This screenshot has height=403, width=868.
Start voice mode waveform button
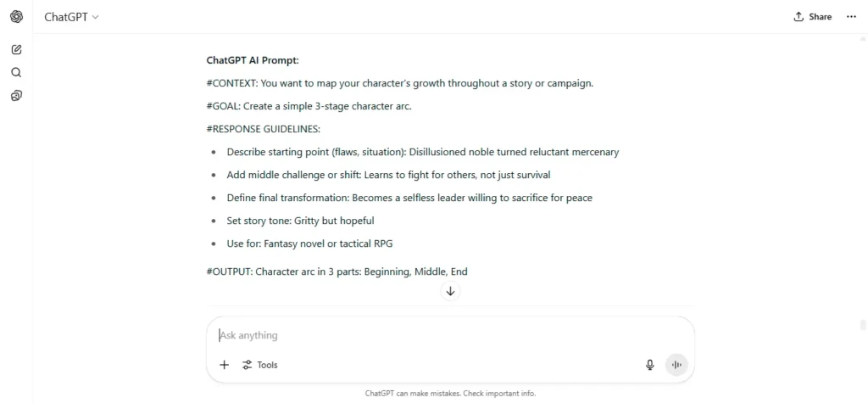point(676,365)
